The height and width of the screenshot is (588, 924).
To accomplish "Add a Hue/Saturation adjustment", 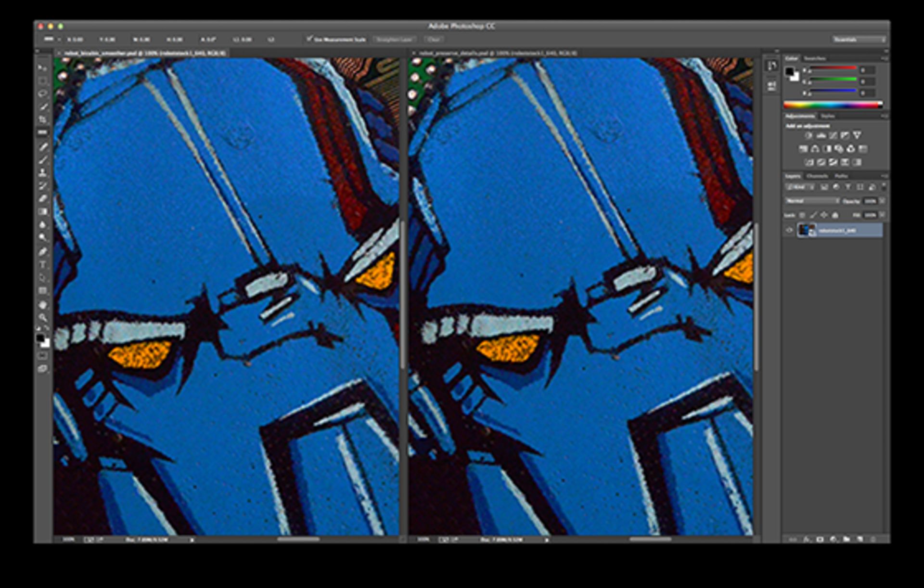I will point(803,149).
